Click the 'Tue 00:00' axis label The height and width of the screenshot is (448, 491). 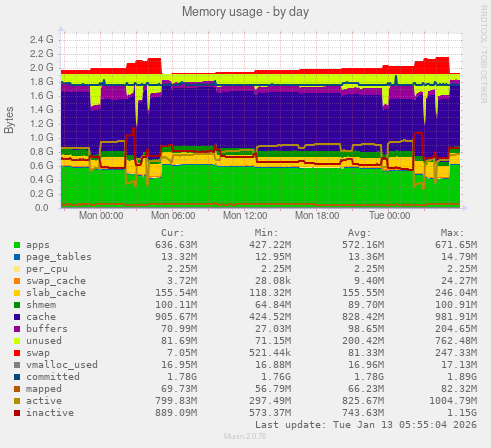click(389, 216)
